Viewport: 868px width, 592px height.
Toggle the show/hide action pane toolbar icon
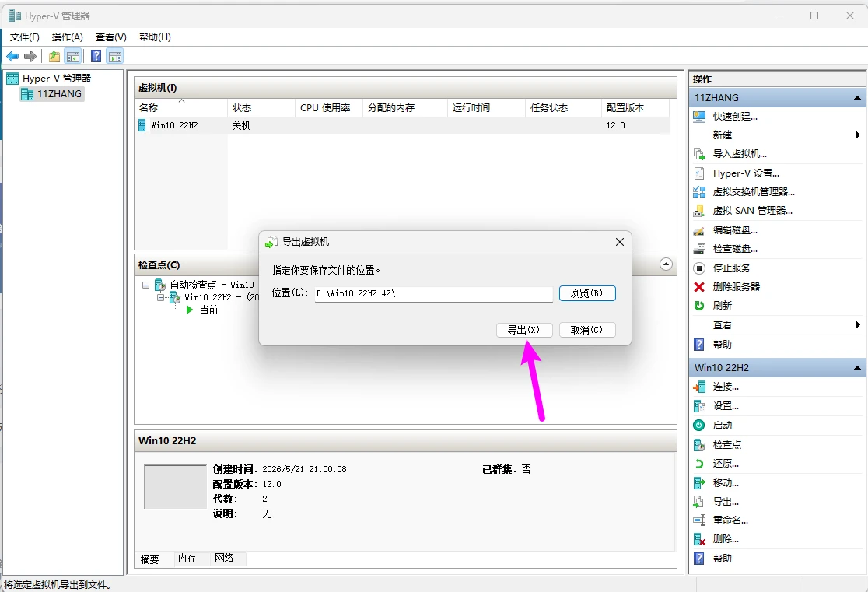pos(115,57)
